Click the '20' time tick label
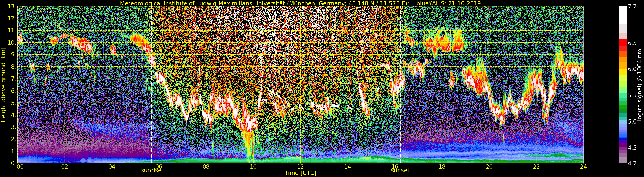Screen dimensions: 644x177 tap(489, 167)
